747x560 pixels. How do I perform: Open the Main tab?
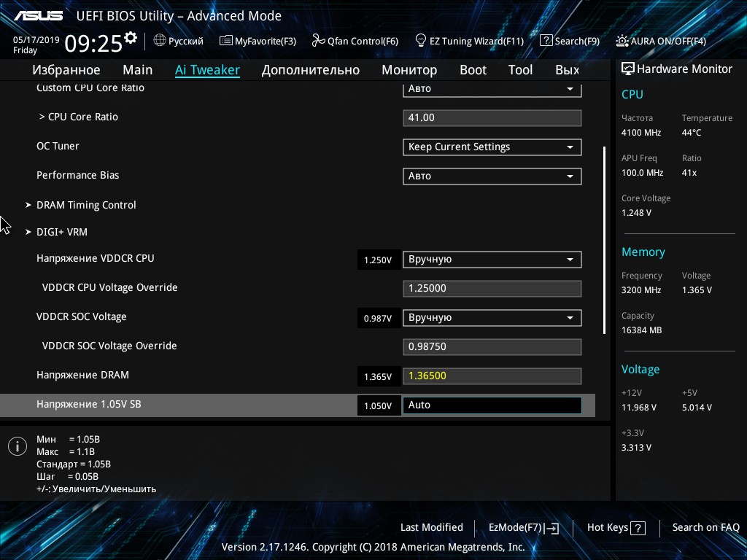click(138, 70)
